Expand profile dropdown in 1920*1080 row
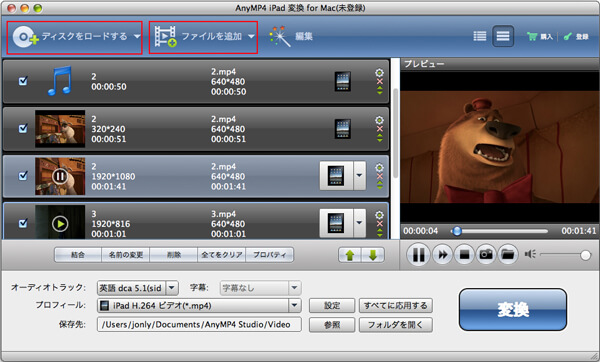Image resolution: width=600 pixels, height=362 pixels. [x=359, y=176]
